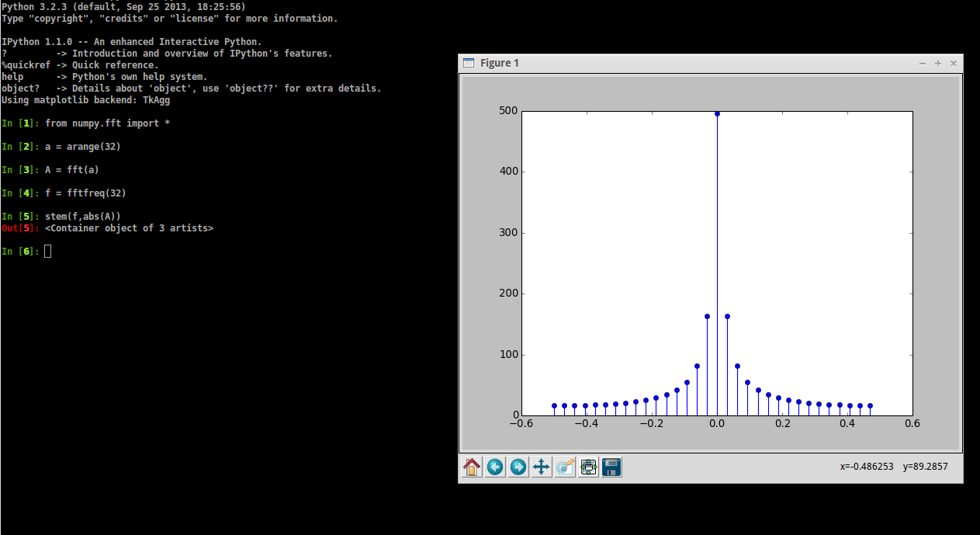Go back to the previous plot view
Viewport: 980px width, 535px height.
click(x=495, y=467)
